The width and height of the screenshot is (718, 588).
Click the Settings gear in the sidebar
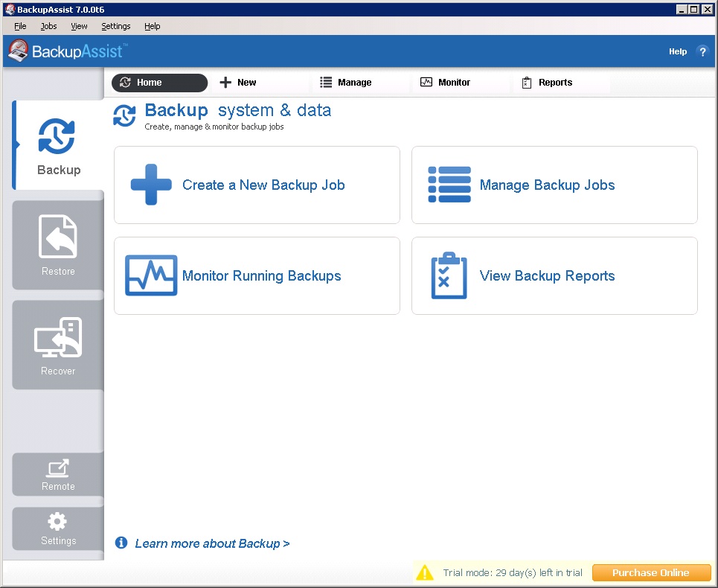58,522
